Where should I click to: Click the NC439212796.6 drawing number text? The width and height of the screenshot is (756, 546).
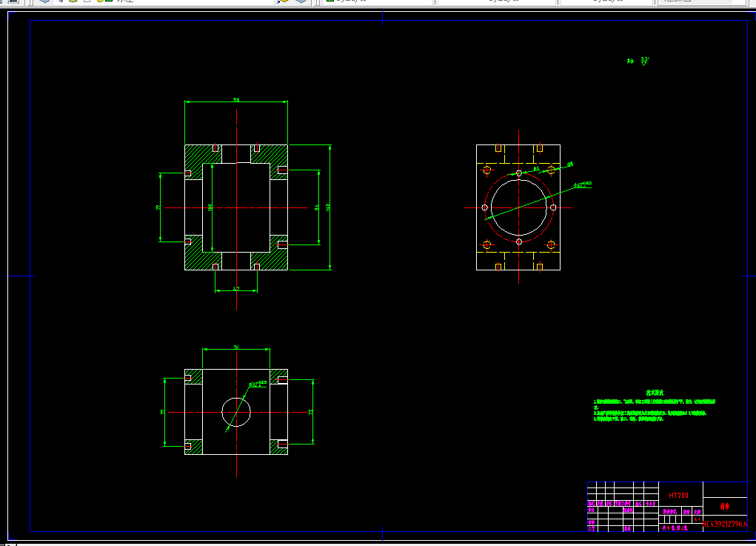[725, 524]
